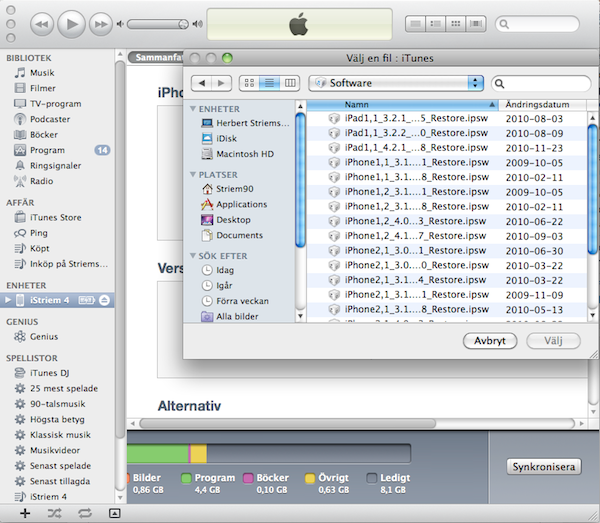Select the Sammanfattning tab
The image size is (600, 523).
pyautogui.click(x=157, y=57)
